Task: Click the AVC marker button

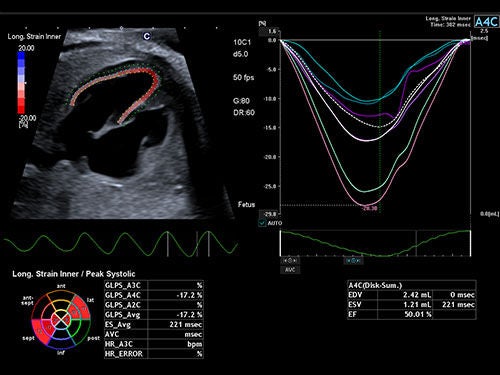Action: (x=290, y=270)
